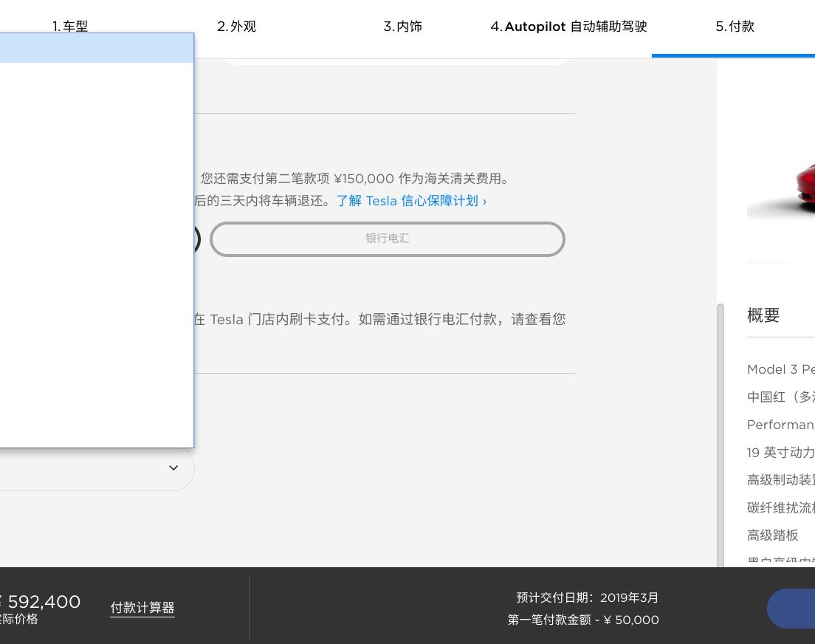Click the Model 3 summary line
Image resolution: width=815 pixels, height=644 pixels.
(x=781, y=369)
